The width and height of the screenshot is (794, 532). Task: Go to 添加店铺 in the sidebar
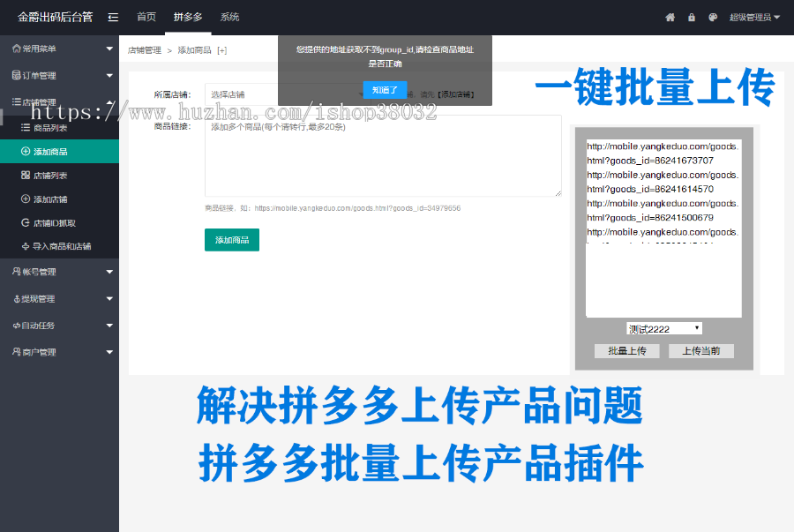[x=49, y=199]
